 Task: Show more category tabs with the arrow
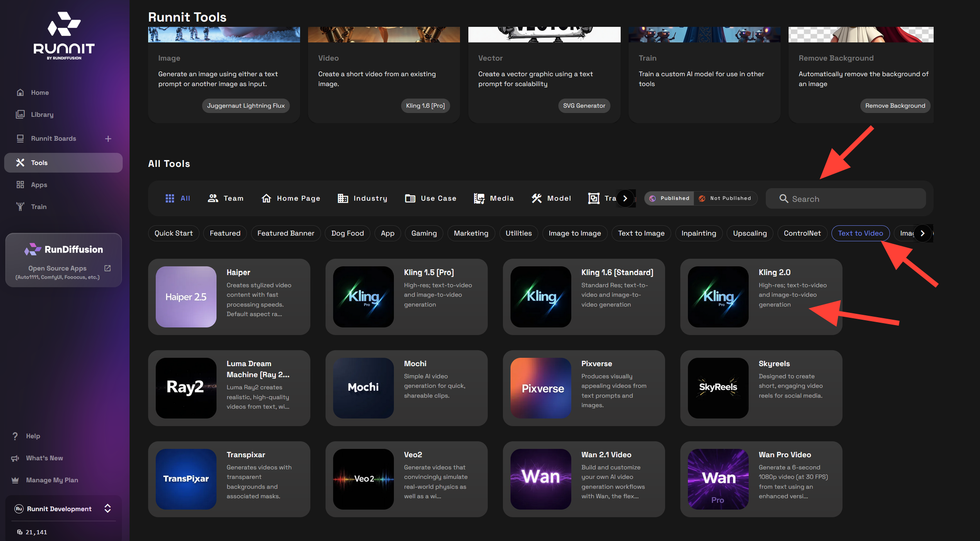click(625, 198)
